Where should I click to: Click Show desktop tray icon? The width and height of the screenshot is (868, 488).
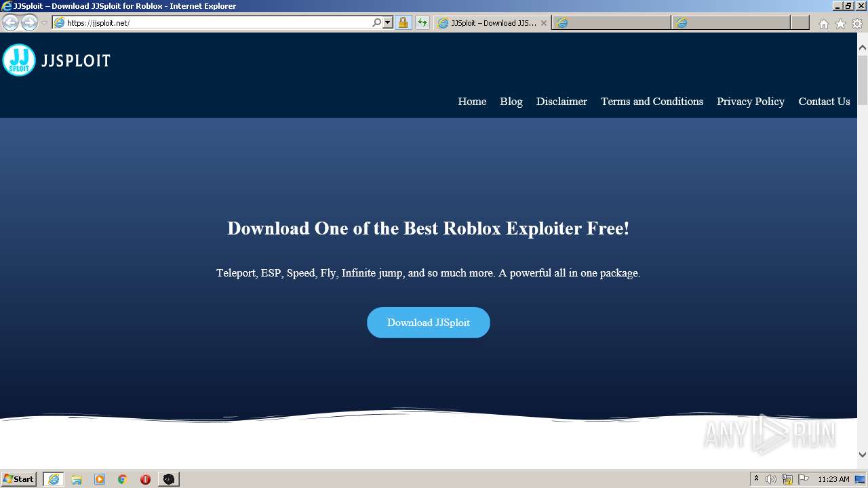861,479
